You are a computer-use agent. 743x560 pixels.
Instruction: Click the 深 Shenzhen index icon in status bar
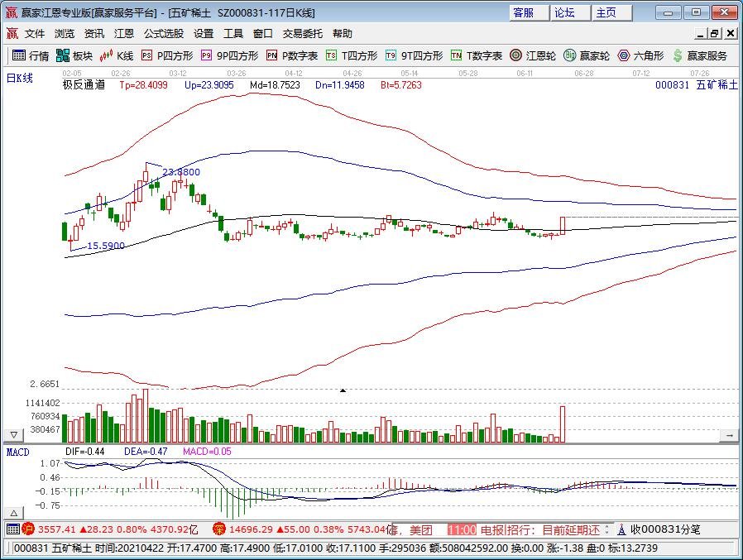tap(219, 529)
